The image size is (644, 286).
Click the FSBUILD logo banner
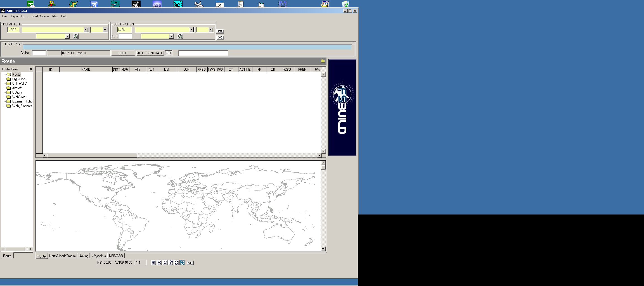(342, 108)
